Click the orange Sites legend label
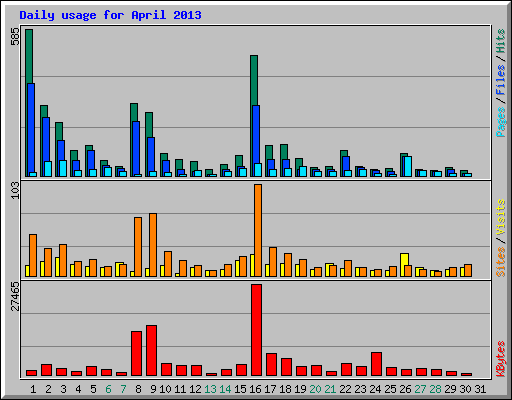512x400 pixels. coord(500,262)
